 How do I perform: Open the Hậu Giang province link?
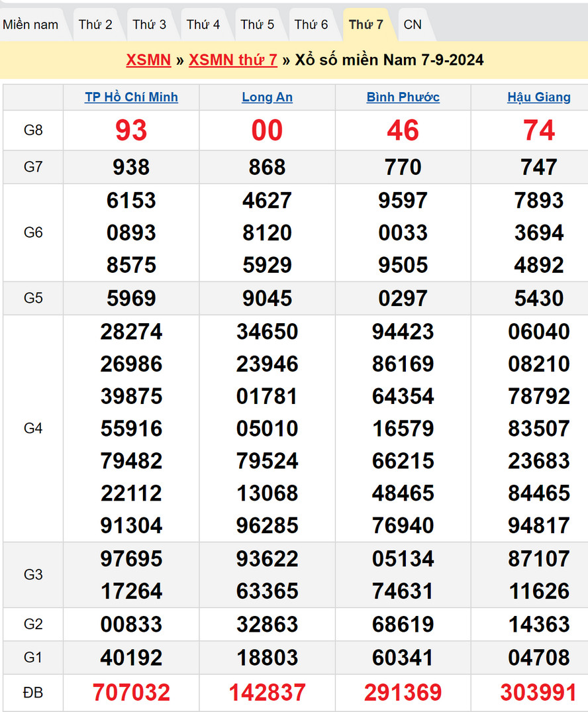538,97
